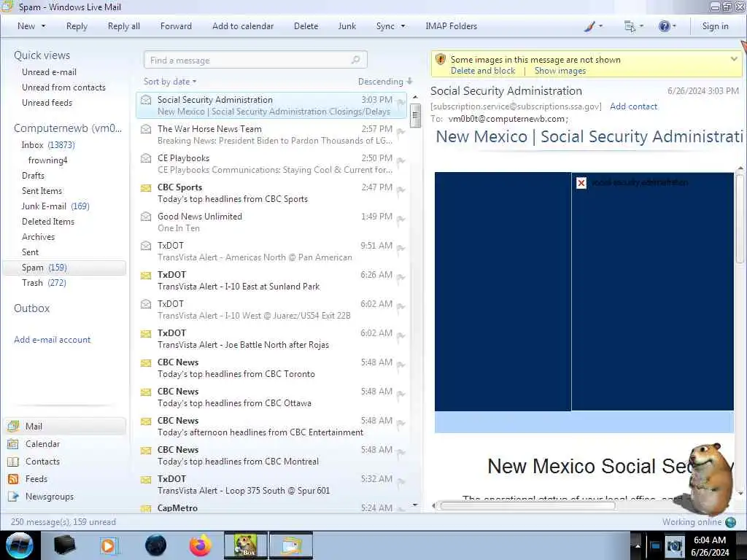Flag the CBC Sports message

pos(401,190)
